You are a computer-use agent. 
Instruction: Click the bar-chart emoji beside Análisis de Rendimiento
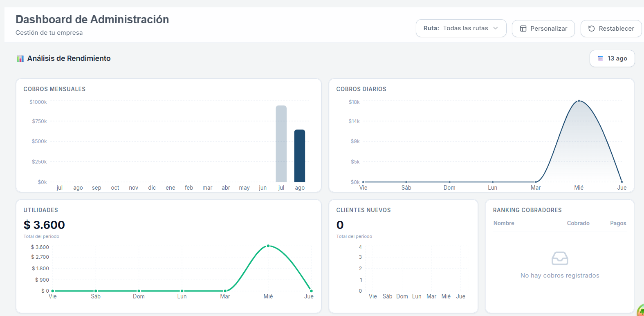point(20,58)
